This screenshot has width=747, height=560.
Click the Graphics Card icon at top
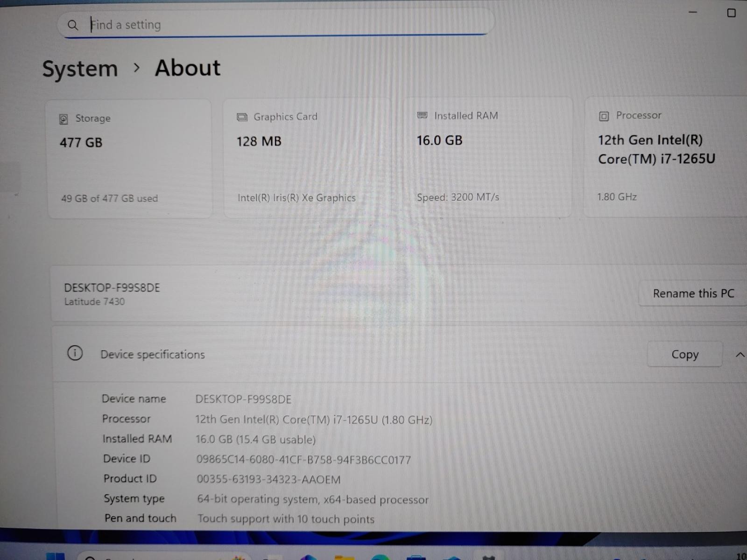[242, 117]
